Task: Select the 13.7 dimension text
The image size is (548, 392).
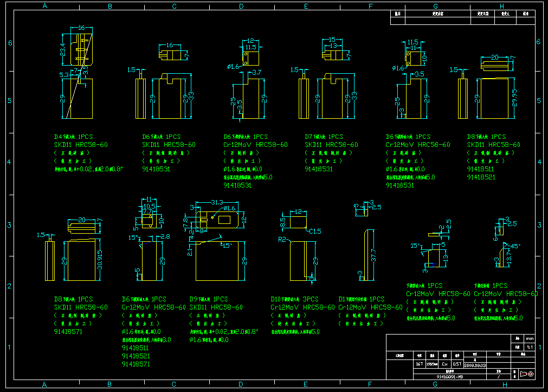Action: coord(509,258)
